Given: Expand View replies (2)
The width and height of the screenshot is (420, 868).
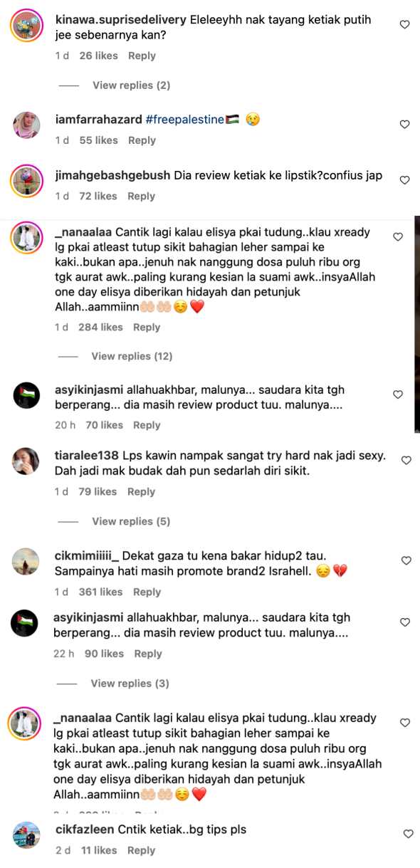Looking at the screenshot, I should click(132, 85).
